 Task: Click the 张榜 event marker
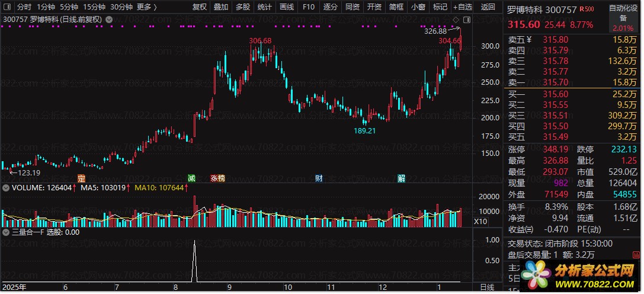point(217,178)
